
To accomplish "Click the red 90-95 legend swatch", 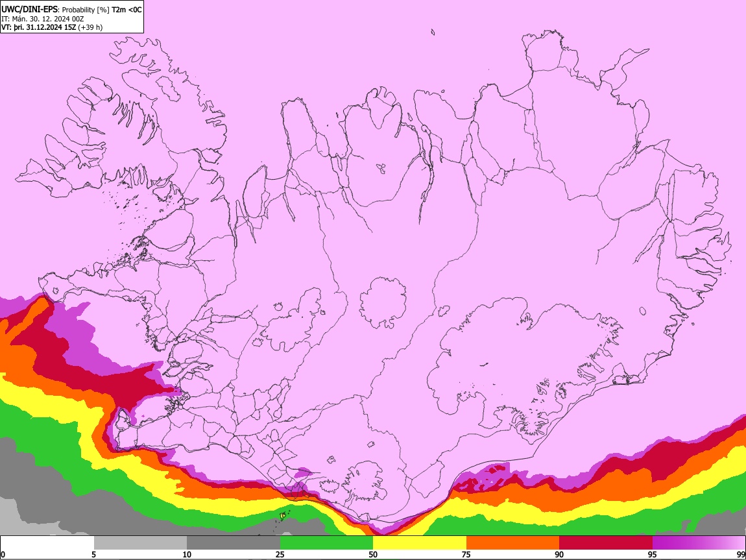I will [x=606, y=542].
